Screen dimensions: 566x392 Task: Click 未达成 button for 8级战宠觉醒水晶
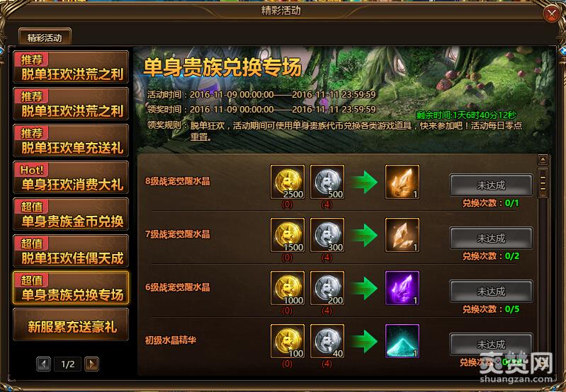(x=491, y=185)
